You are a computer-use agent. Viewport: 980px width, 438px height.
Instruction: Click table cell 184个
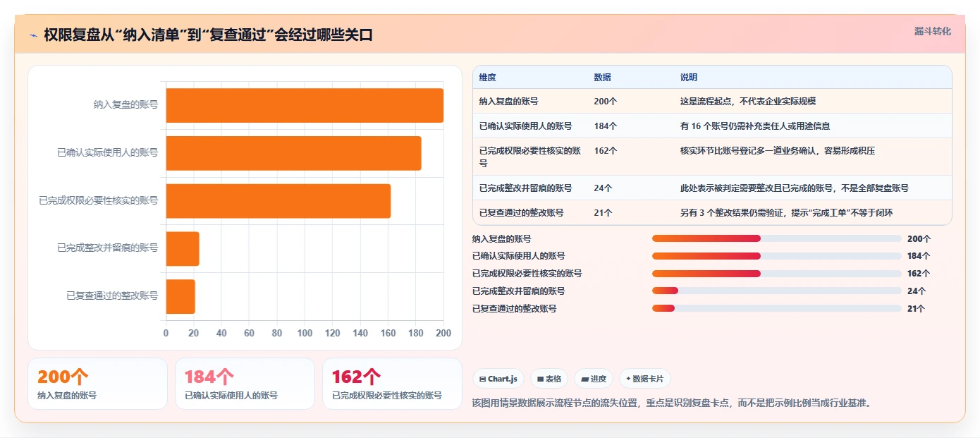[605, 126]
